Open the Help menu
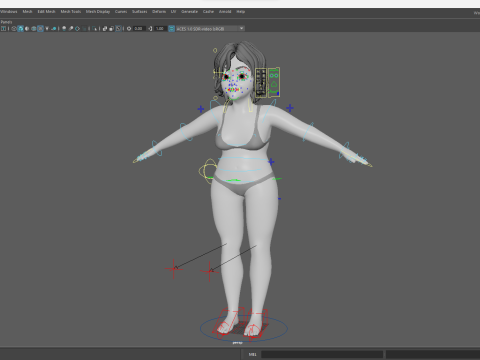Image resolution: width=480 pixels, height=360 pixels. [x=241, y=12]
